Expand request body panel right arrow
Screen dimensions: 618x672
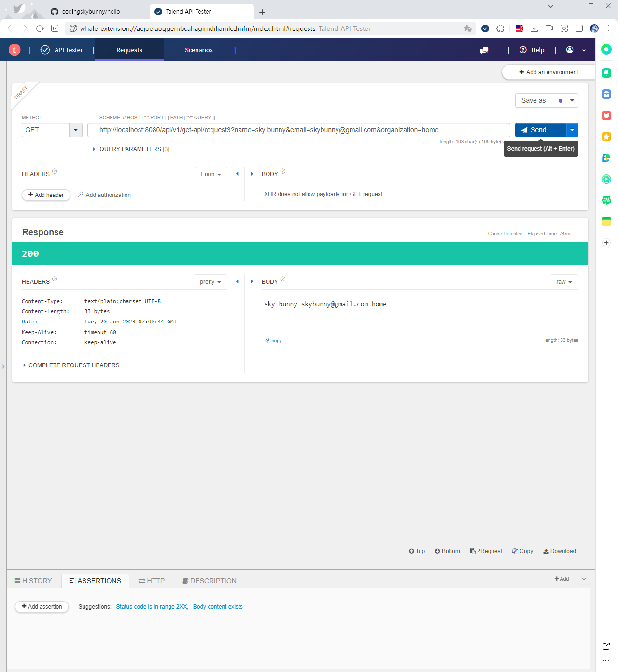252,174
